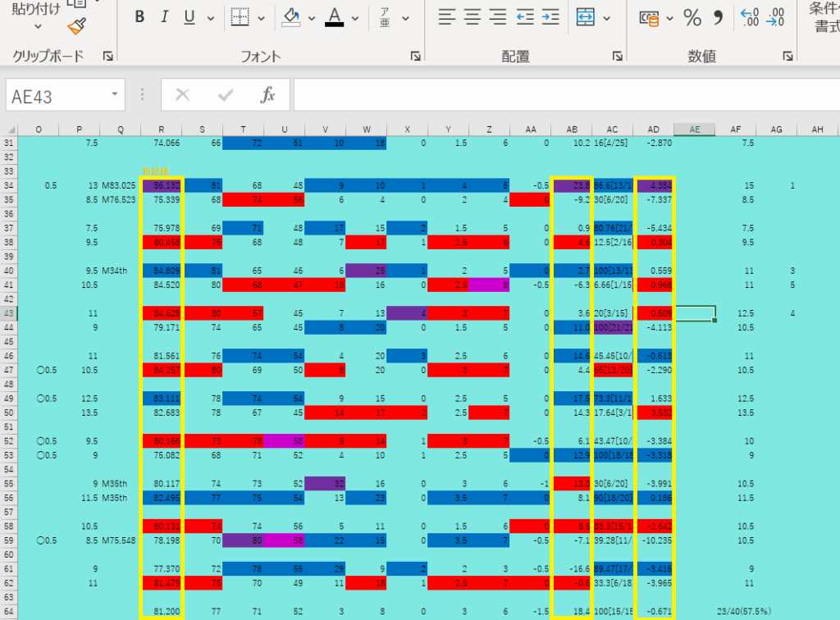Select column AD header
This screenshot has width=840, height=620.
(x=654, y=130)
